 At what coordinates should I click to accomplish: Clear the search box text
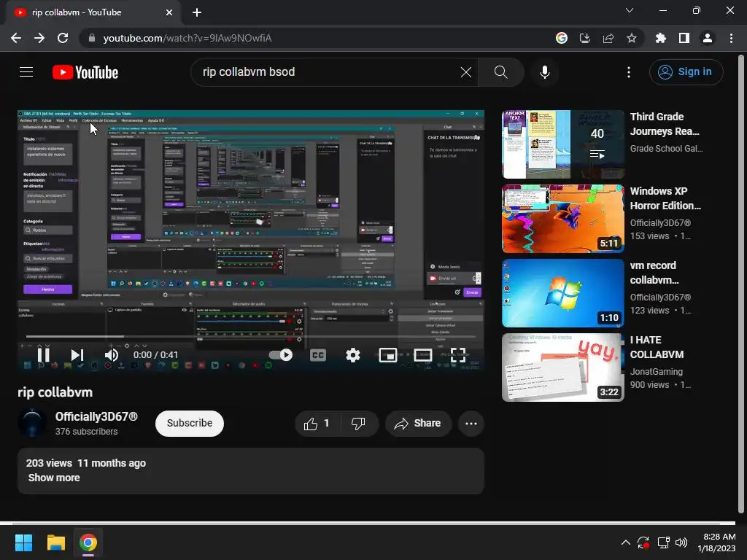466,72
